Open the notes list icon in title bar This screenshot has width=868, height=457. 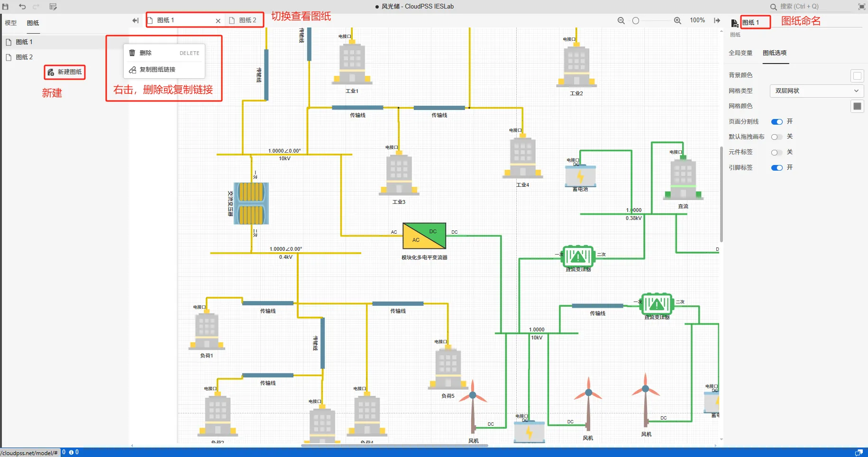click(53, 7)
